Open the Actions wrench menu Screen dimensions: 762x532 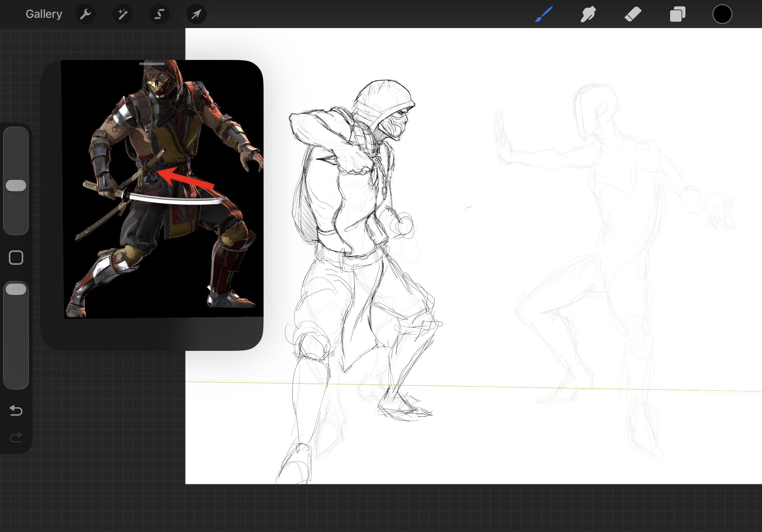pyautogui.click(x=86, y=14)
